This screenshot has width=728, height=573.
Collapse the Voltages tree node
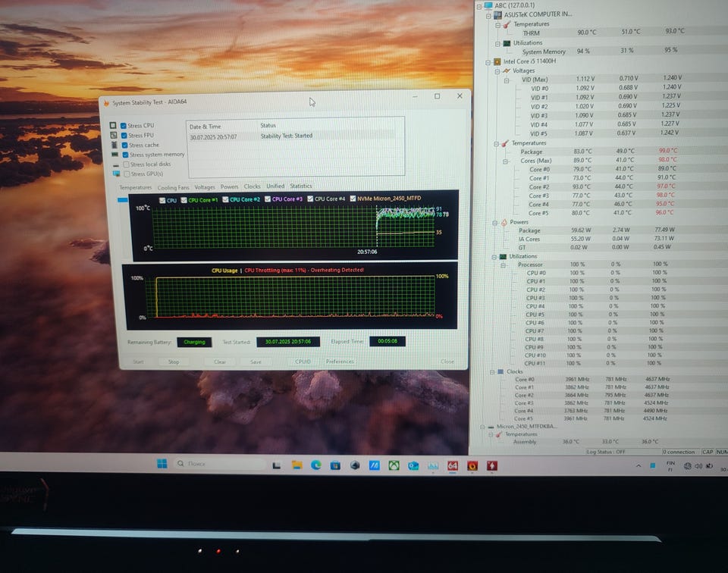pos(497,71)
